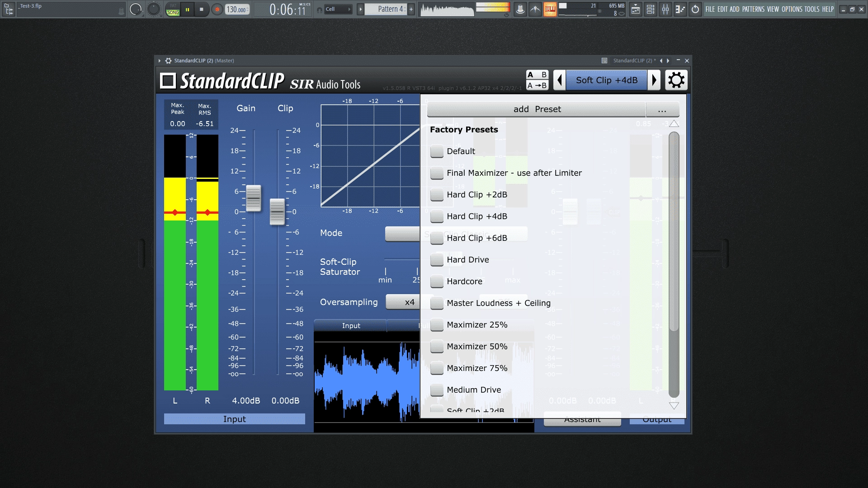The height and width of the screenshot is (488, 868).
Task: Select the Hard Clip +2dB preset
Action: [469, 195]
